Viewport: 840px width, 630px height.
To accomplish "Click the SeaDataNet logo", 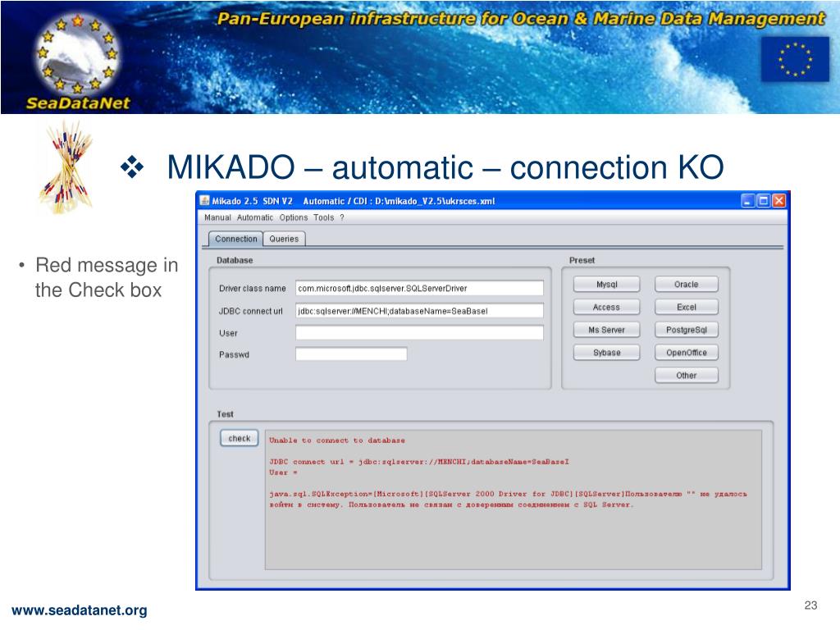I will point(78,60).
